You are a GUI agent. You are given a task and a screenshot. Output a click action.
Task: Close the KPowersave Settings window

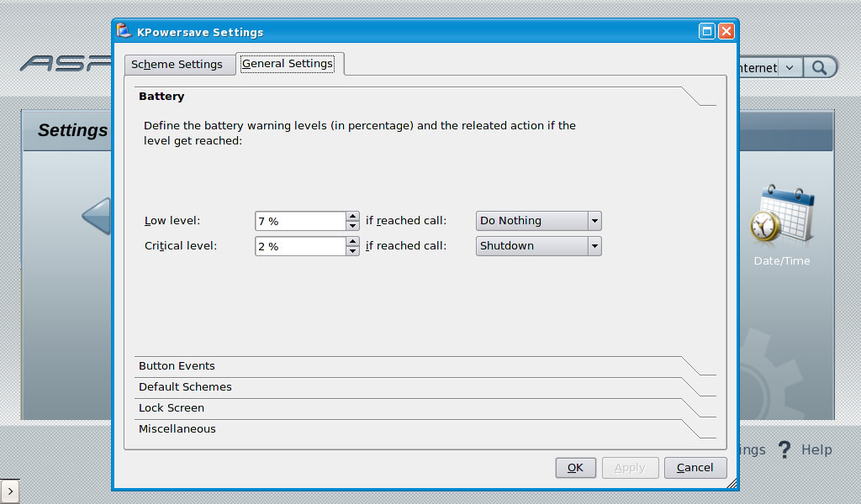pos(726,31)
